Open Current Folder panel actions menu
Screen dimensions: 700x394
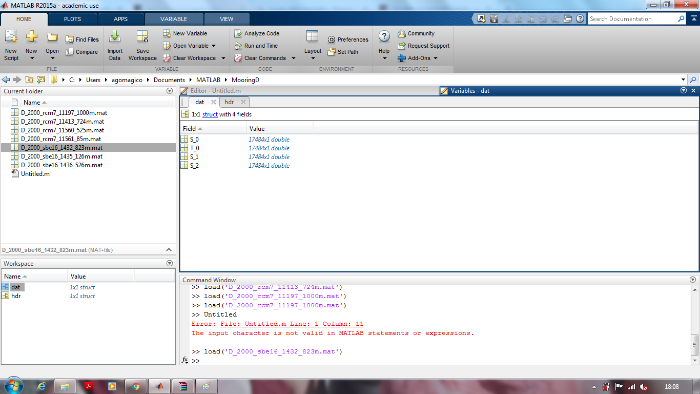coord(170,91)
